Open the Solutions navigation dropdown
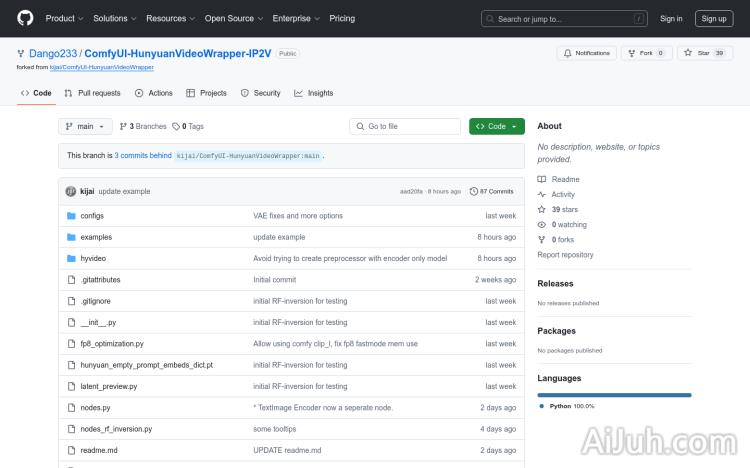750x468 pixels. tap(114, 18)
